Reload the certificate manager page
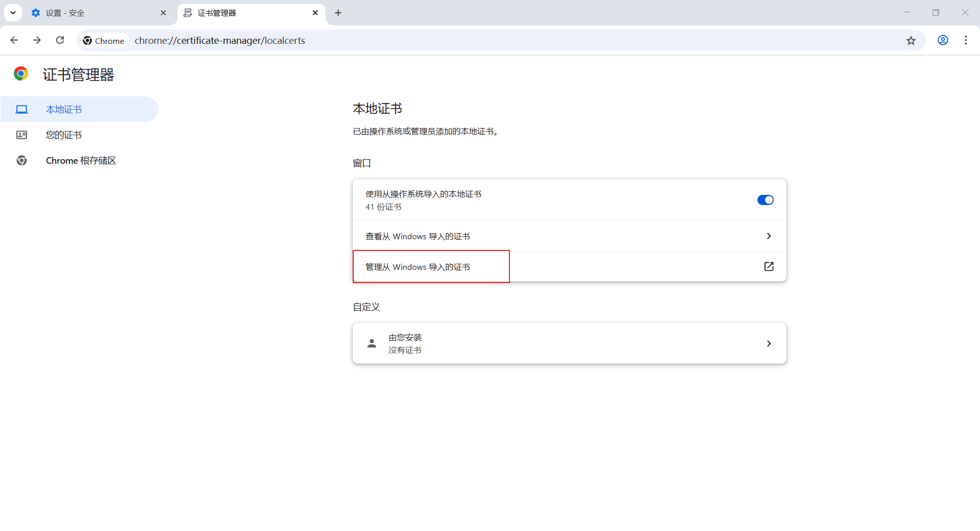 (60, 40)
